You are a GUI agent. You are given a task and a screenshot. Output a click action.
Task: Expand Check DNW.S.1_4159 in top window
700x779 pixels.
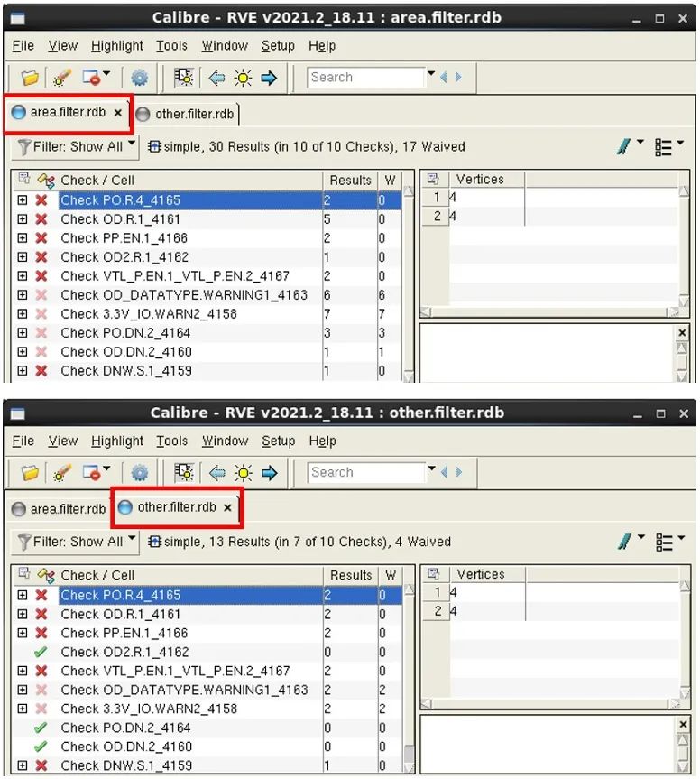point(23,371)
